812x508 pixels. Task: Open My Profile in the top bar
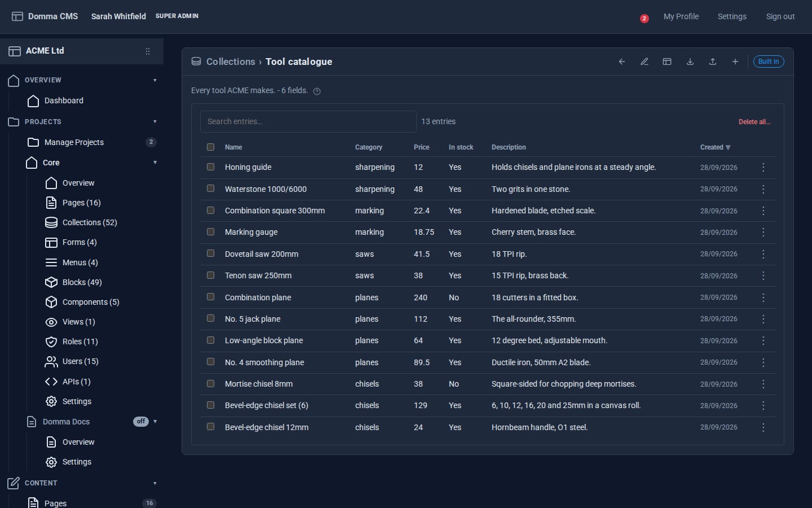681,16
